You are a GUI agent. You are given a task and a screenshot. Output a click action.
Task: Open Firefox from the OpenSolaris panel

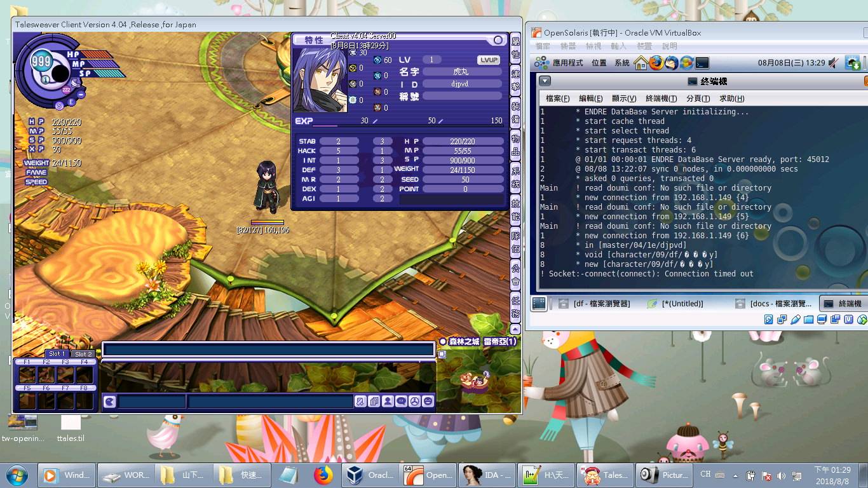tap(656, 63)
